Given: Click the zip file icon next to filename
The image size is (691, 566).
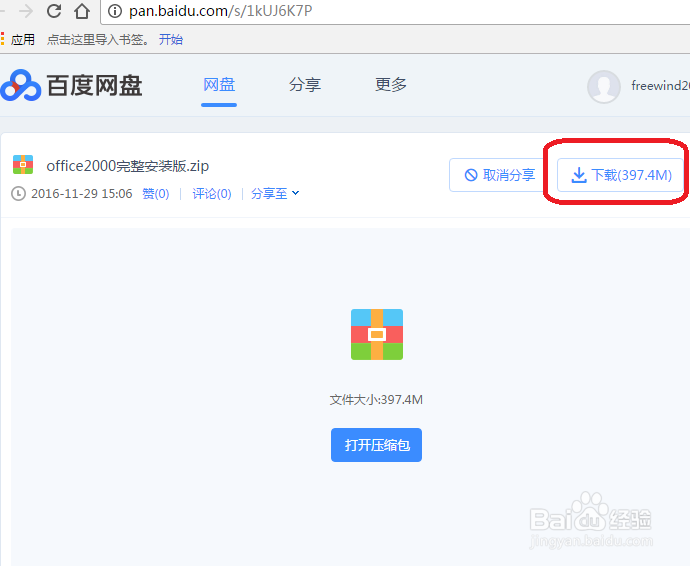Looking at the screenshot, I should click(x=23, y=164).
